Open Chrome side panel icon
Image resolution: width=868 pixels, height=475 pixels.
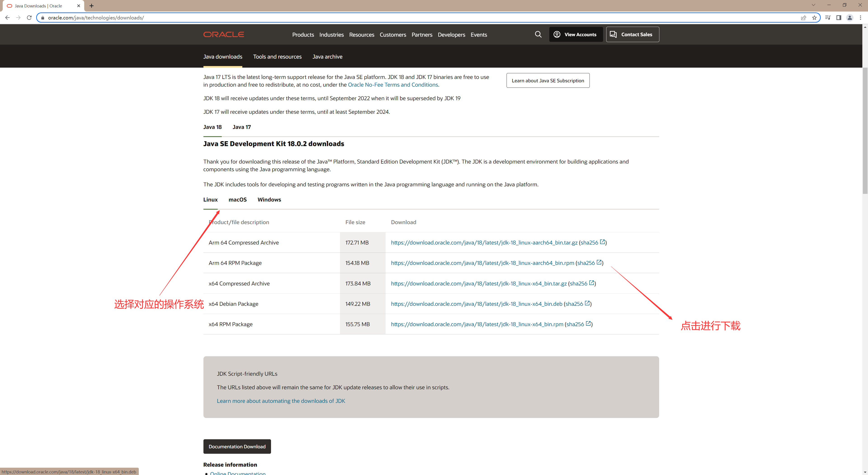coord(839,18)
